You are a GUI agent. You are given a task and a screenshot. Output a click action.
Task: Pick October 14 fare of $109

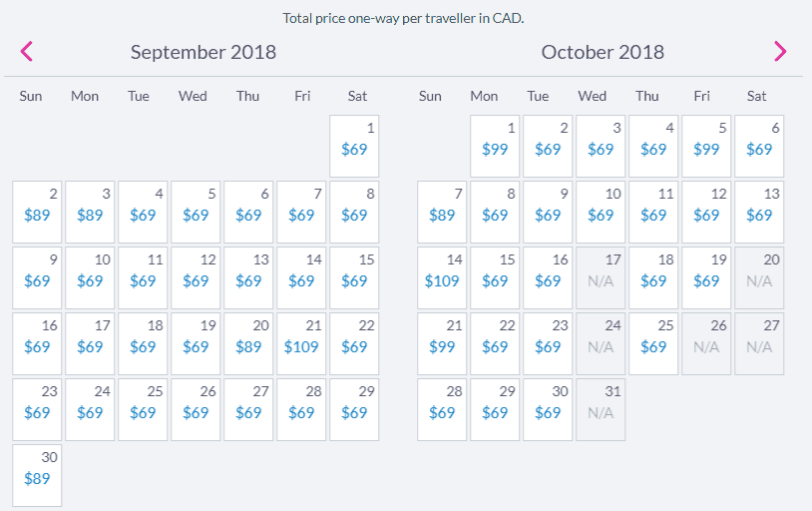pyautogui.click(x=442, y=277)
